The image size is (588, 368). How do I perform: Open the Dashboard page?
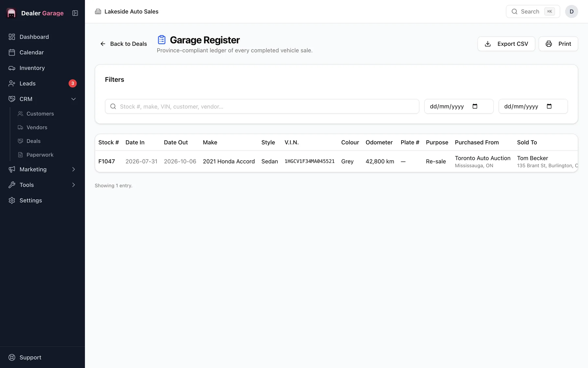(42, 37)
